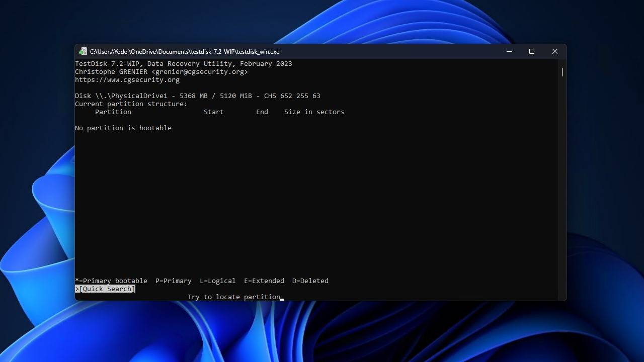Click the '*=Primary bootable' legend text
644x362 pixels.
111,281
